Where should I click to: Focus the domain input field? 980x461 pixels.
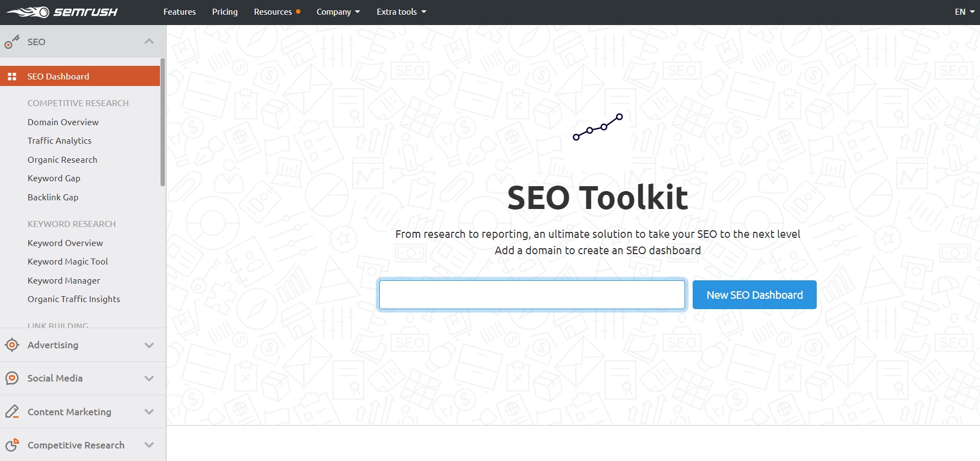532,294
